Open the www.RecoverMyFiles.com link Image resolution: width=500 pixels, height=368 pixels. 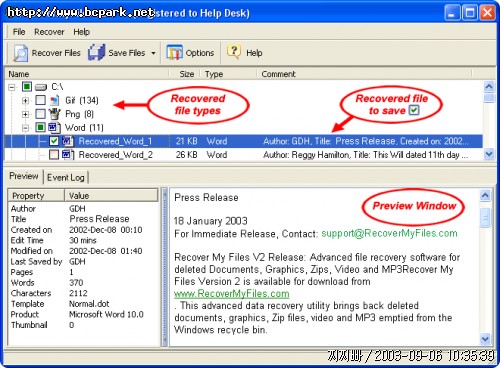click(x=232, y=294)
